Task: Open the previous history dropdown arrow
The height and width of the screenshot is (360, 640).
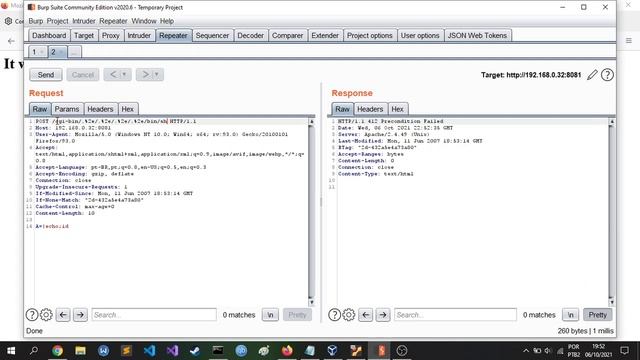Action: 125,75
